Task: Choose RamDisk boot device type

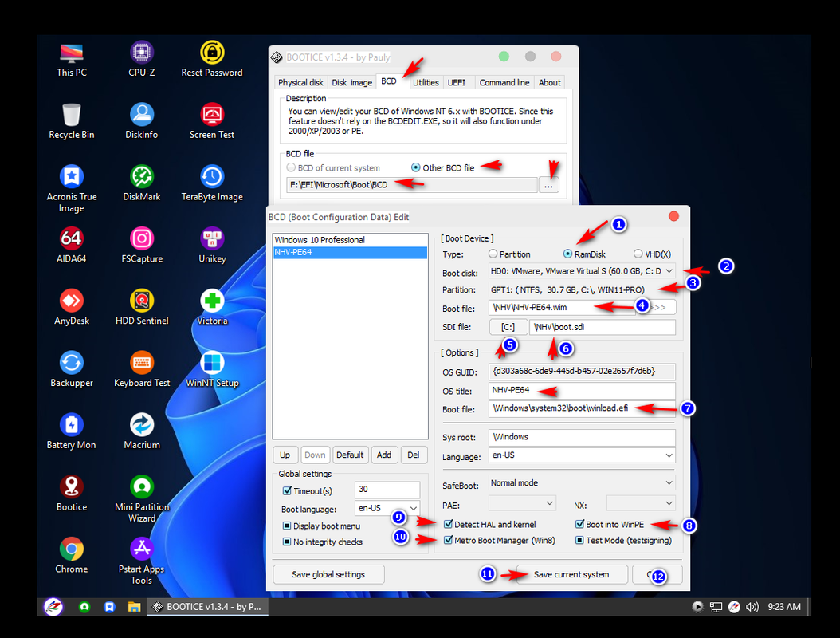Action: pos(568,254)
